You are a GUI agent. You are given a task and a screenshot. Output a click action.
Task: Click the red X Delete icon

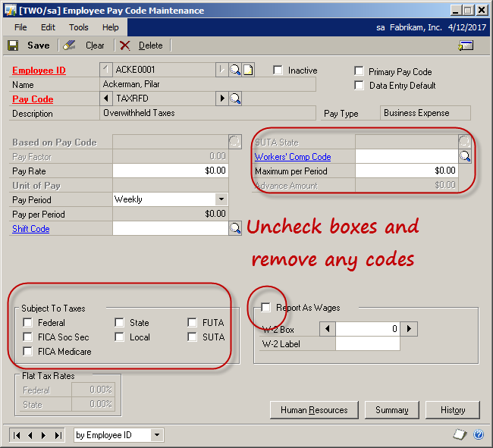(x=125, y=45)
